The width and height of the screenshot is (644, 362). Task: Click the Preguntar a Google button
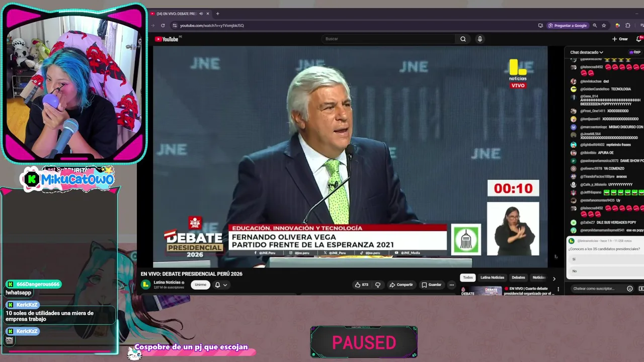tap(568, 25)
